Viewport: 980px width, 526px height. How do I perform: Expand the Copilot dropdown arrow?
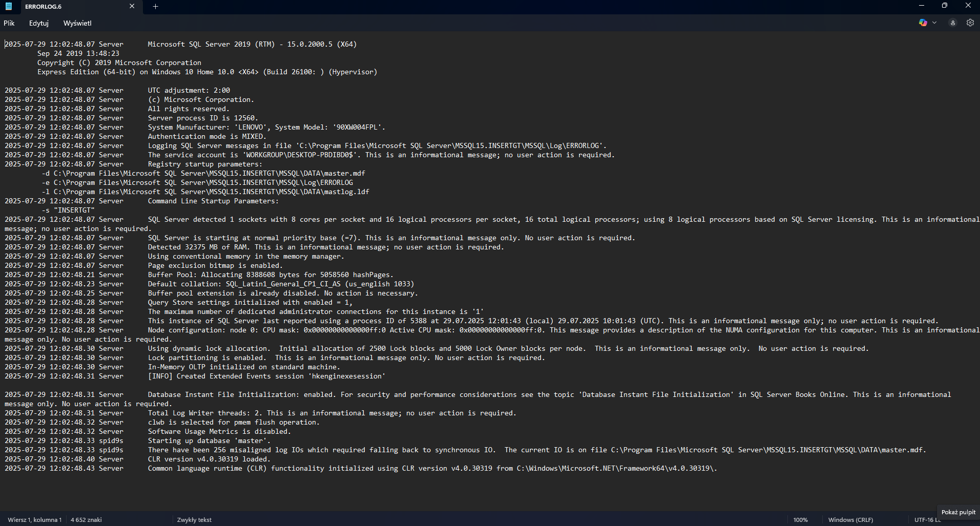click(x=934, y=23)
